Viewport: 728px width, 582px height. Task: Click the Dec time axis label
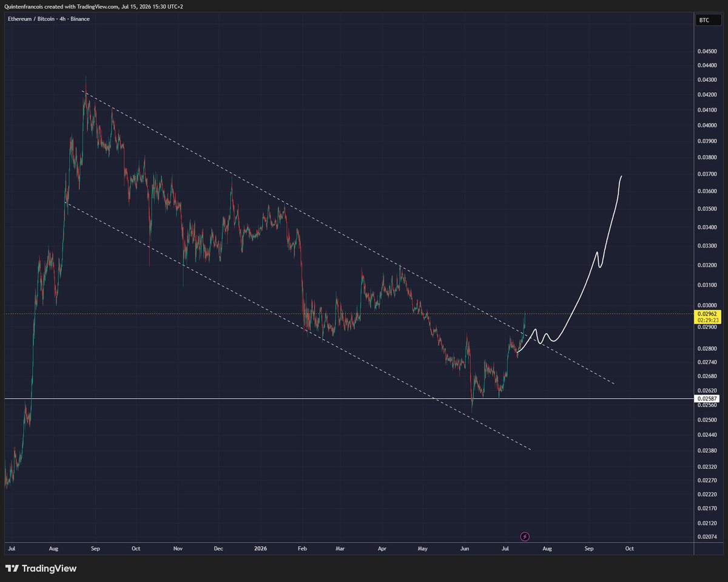pyautogui.click(x=219, y=549)
